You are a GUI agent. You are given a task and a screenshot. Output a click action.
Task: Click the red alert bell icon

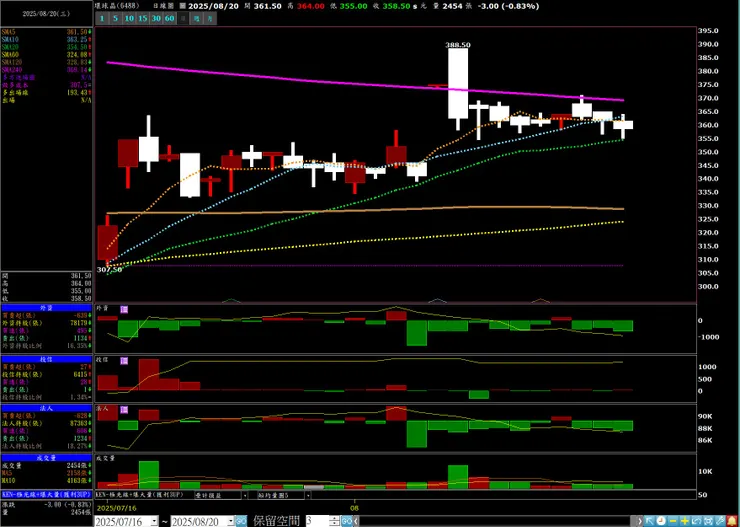pyautogui.click(x=732, y=520)
